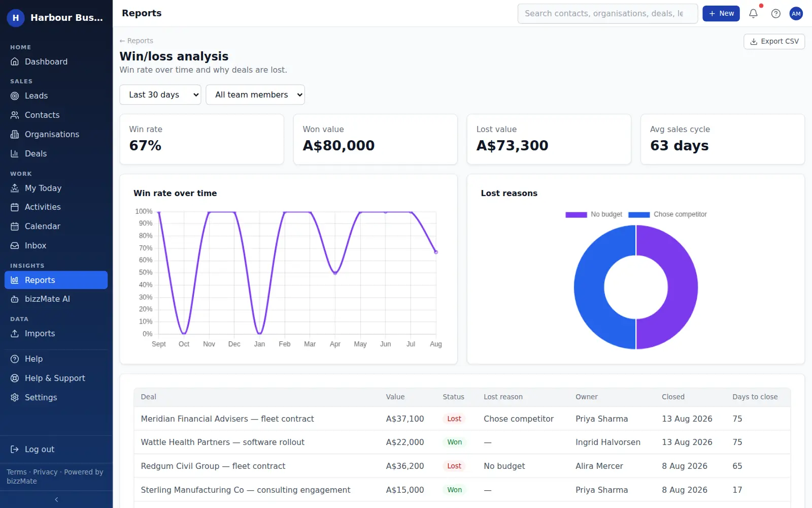Screen dimensions: 812x508
Task: Collapse the sidebar with the chevron
Action: point(56,500)
